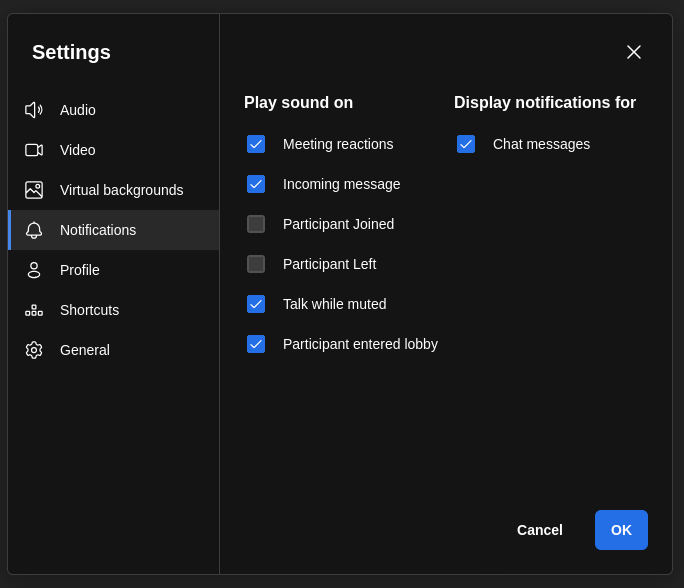Enable Participant Joined sound checkbox
The width and height of the screenshot is (684, 588).
point(256,224)
